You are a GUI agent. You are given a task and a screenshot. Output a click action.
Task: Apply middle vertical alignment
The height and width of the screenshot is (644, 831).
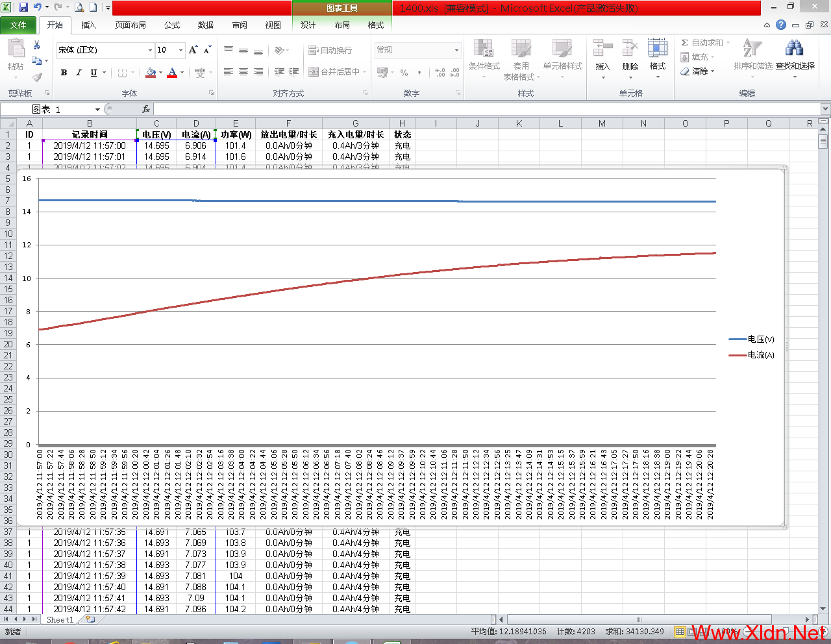click(x=243, y=50)
